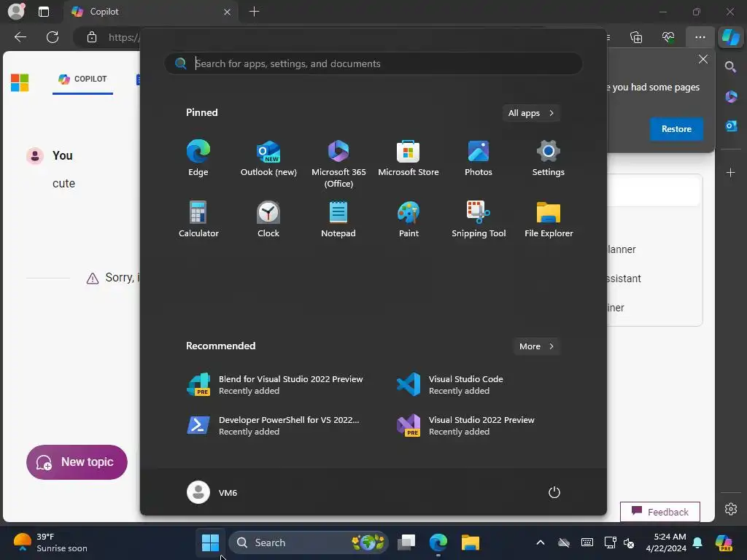
Task: Launch Notepad from Start menu
Action: click(x=338, y=219)
